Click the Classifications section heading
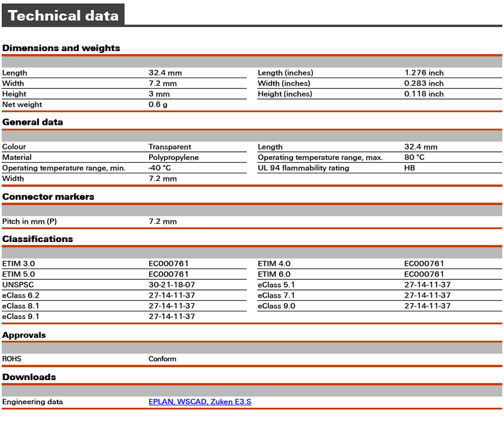The width and height of the screenshot is (504, 423). tap(38, 239)
